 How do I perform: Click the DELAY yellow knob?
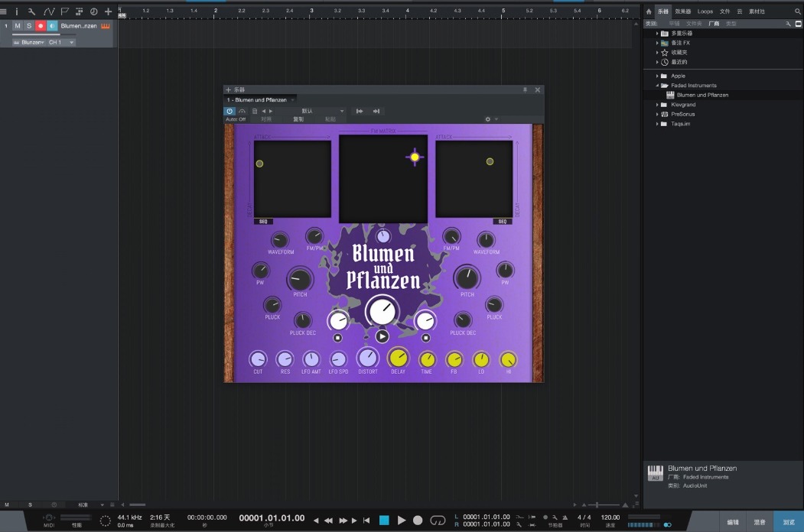399,358
